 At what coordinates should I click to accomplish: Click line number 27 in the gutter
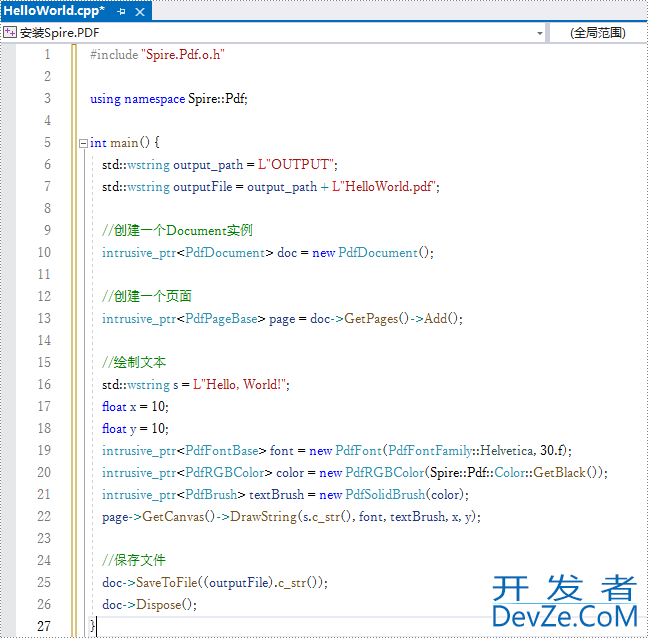pyautogui.click(x=44, y=626)
